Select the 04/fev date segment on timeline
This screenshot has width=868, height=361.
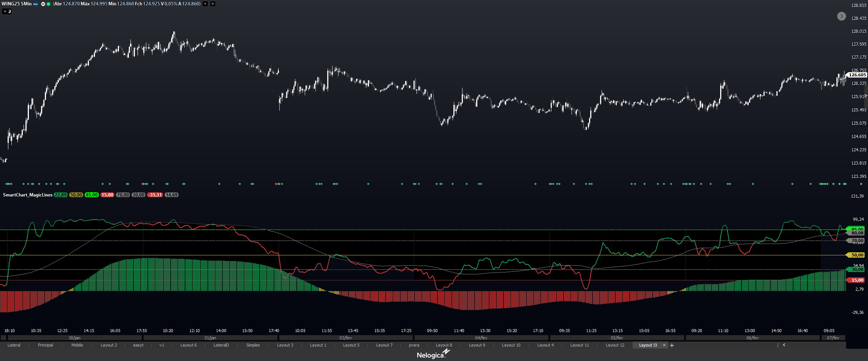[481, 337]
